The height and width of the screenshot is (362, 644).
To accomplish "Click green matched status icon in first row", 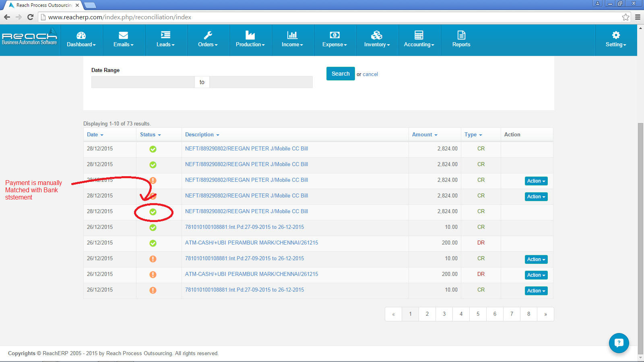I will [x=153, y=149].
